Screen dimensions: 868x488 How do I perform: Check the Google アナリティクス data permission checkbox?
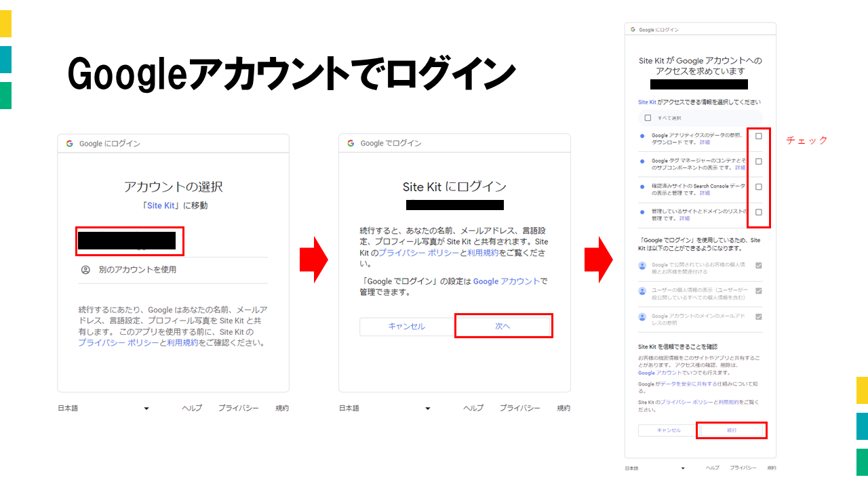coord(759,136)
